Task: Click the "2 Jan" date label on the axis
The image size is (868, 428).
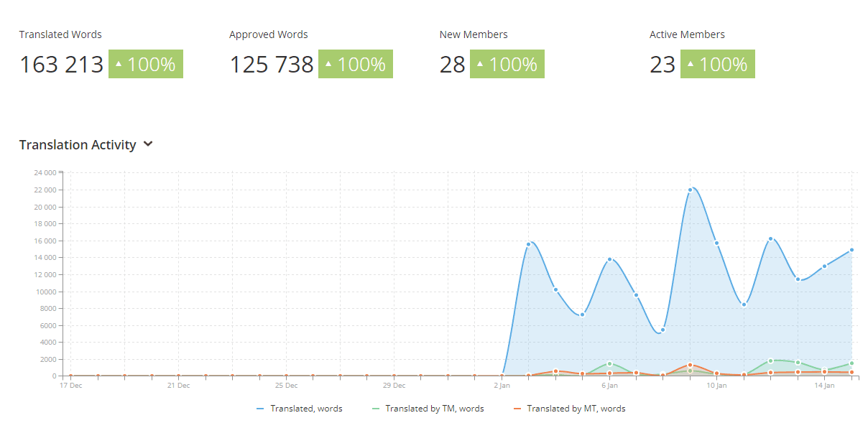Action: 502,386
